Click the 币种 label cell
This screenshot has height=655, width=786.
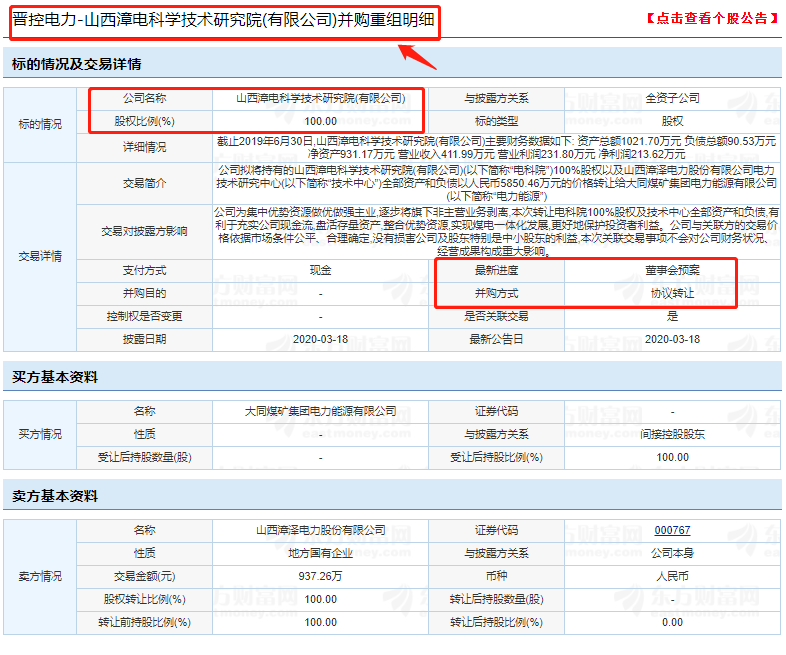click(496, 576)
